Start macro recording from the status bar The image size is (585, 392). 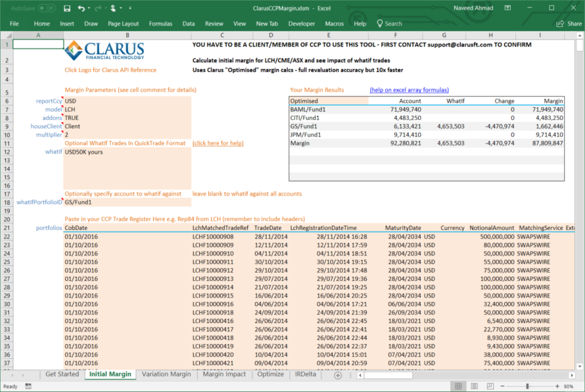[x=29, y=386]
